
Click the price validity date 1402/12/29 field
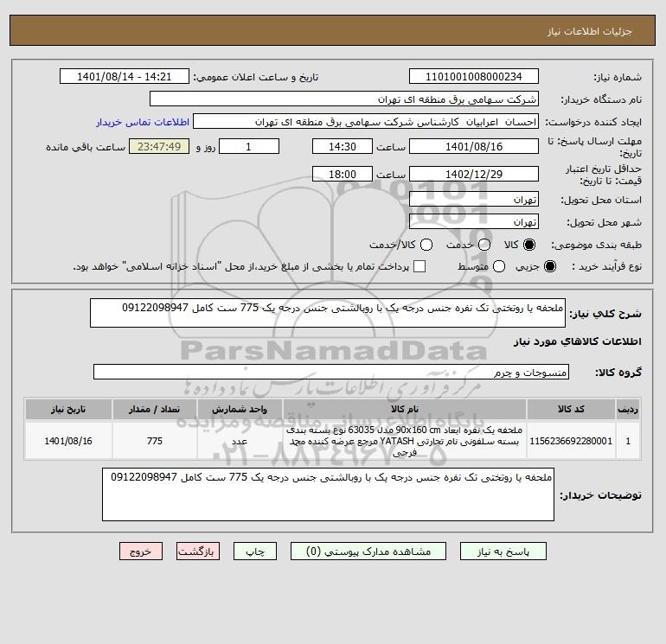click(474, 174)
